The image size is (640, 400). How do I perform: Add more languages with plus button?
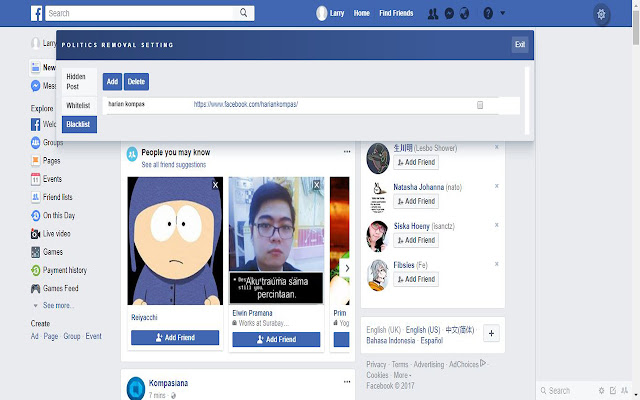click(x=491, y=333)
